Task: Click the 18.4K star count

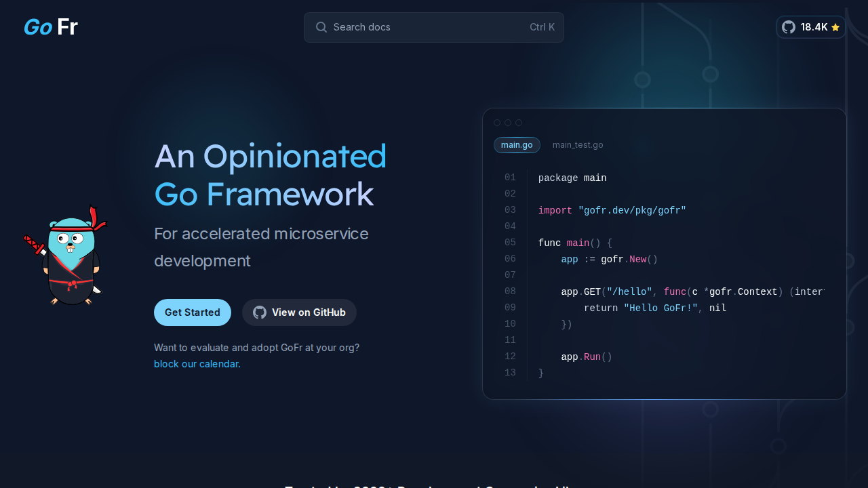Action: pos(814,27)
